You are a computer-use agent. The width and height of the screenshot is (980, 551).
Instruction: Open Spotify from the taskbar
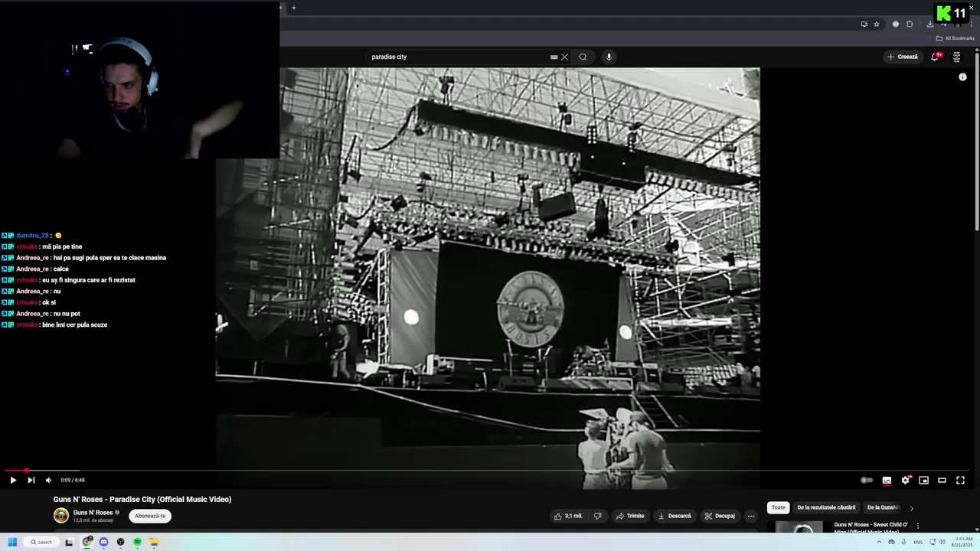(x=137, y=542)
